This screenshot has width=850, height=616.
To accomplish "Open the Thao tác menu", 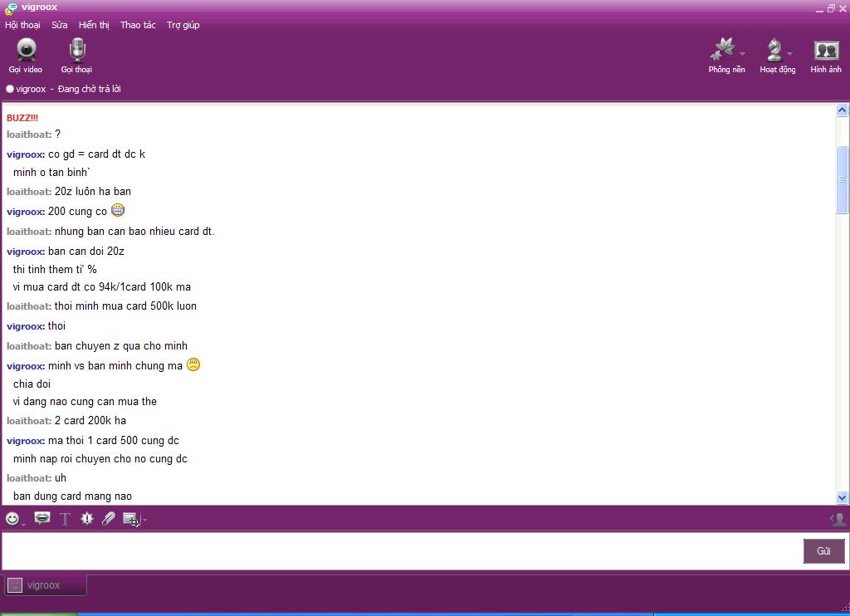I will click(139, 25).
